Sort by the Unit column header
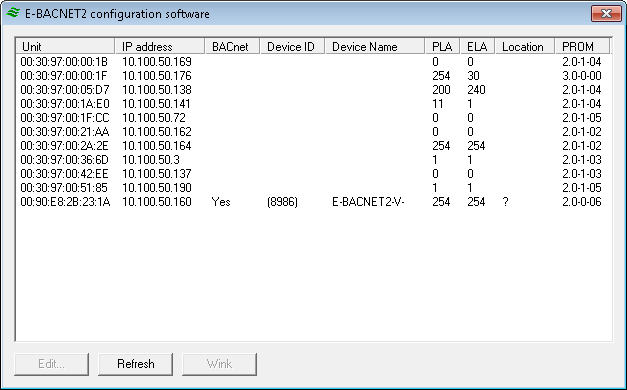Screen dimensions: 627x390 tap(66, 46)
